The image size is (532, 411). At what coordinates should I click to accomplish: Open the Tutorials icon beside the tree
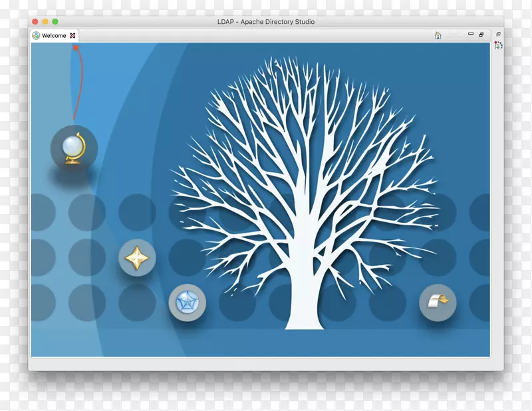click(x=187, y=303)
